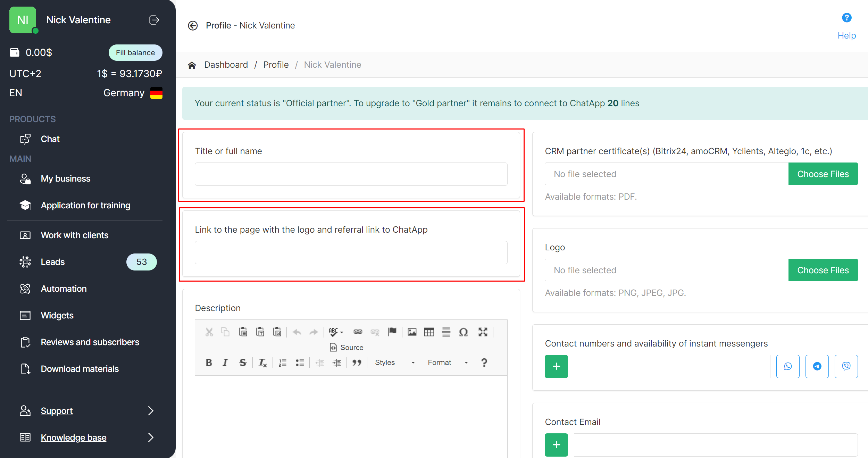This screenshot has width=868, height=458.
Task: Toggle Telegram availability for contact number
Action: point(817,366)
